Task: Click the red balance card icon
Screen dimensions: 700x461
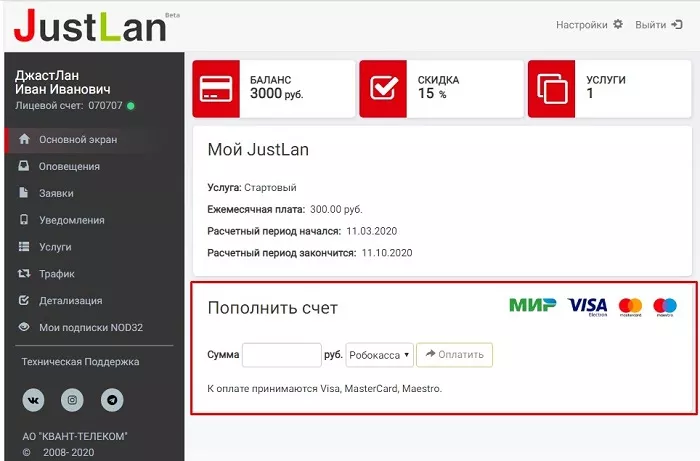Action: click(x=216, y=88)
